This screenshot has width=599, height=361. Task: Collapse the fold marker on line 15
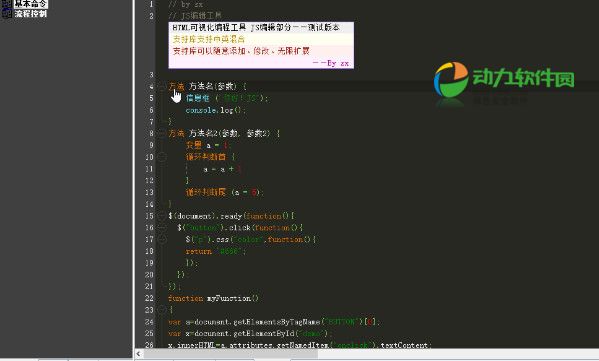pos(162,216)
